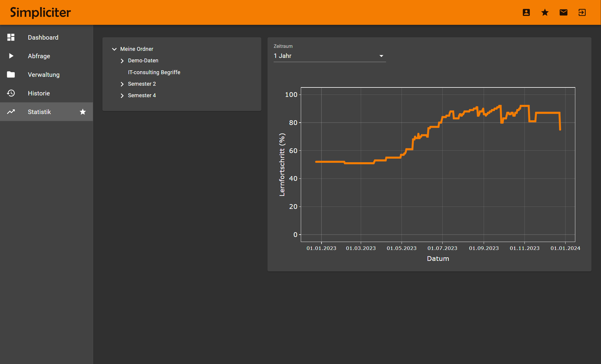Screen dimensions: 601x364
Task: Click the orange line's final drop point
Action: (560, 129)
